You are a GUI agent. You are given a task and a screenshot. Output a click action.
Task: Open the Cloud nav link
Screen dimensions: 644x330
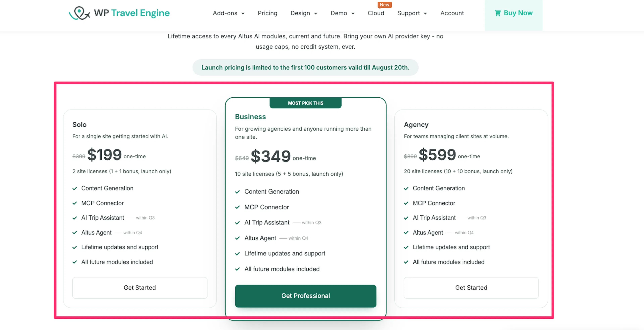click(376, 13)
